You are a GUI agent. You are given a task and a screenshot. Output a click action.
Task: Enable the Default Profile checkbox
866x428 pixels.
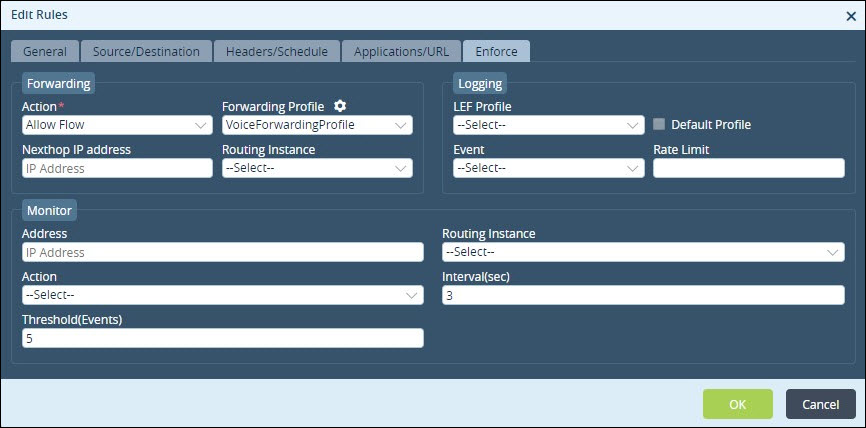[659, 124]
